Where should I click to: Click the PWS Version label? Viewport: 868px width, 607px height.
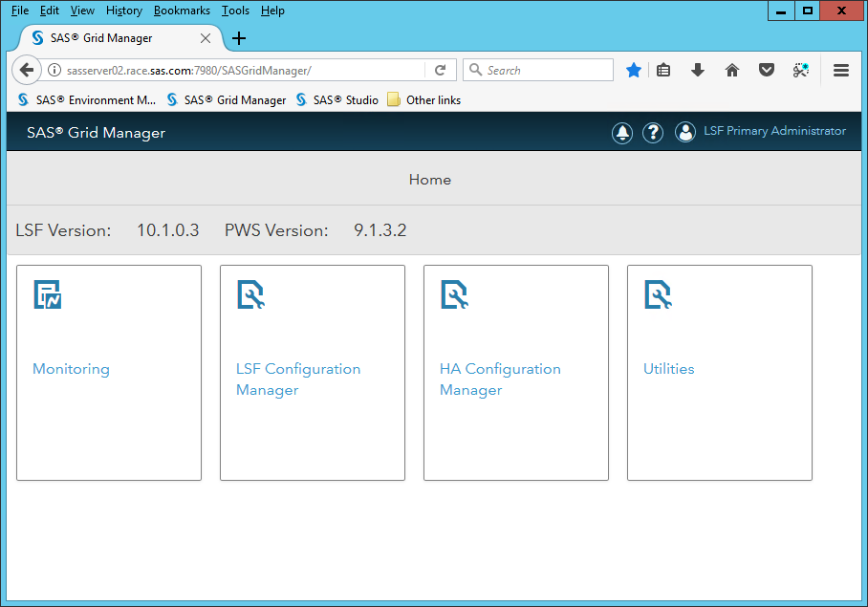point(276,230)
